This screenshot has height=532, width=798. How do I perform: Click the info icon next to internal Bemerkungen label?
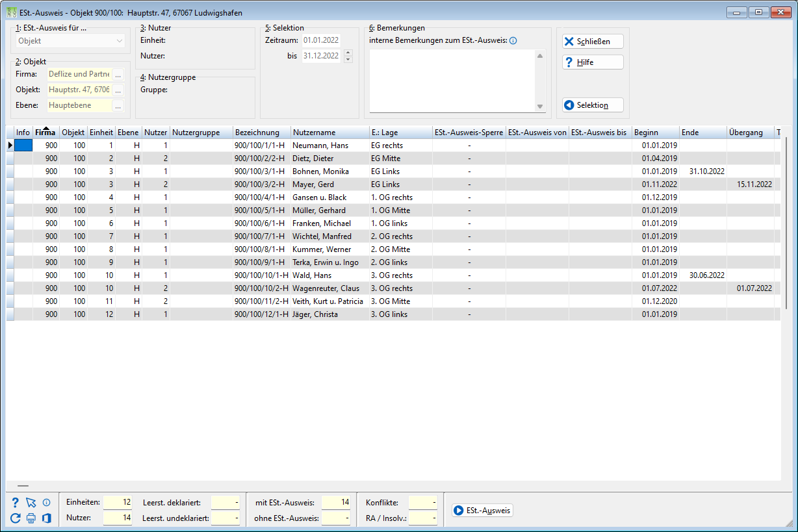tap(513, 41)
